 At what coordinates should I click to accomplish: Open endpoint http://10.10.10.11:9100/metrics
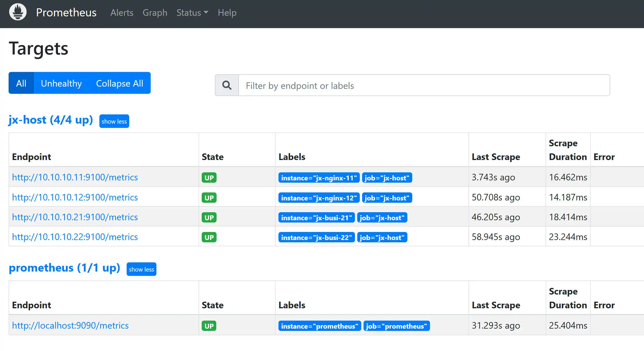pyautogui.click(x=75, y=177)
